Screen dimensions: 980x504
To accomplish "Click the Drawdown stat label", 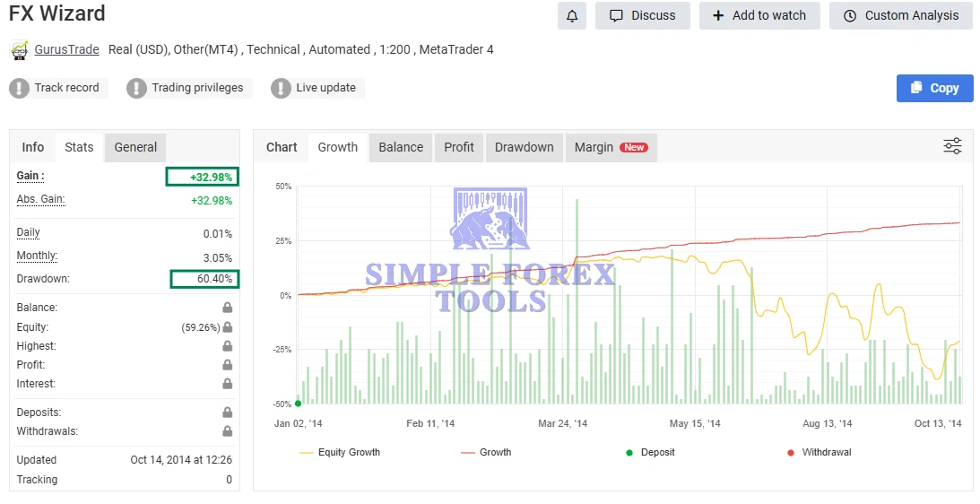I will [43, 279].
